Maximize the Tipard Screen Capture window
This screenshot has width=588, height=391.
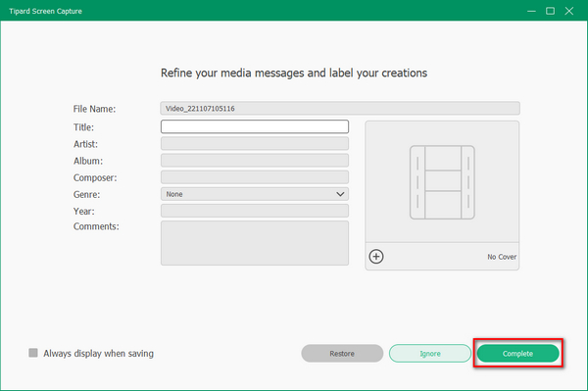pyautogui.click(x=550, y=11)
